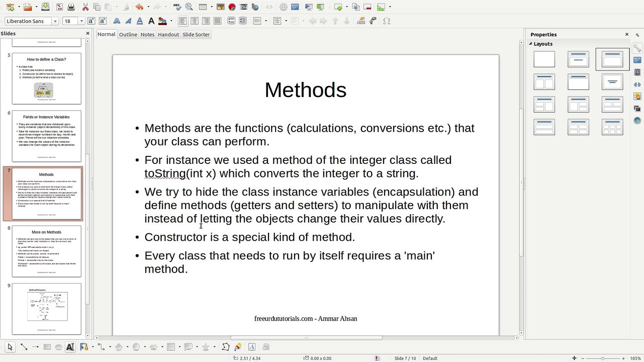Choose the Select arrow tool
The image size is (644, 362).
click(x=10, y=347)
